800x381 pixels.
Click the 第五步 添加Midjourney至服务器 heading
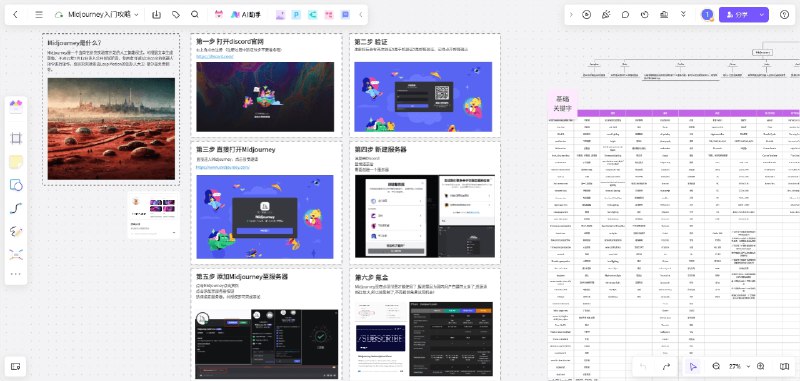pyautogui.click(x=242, y=276)
